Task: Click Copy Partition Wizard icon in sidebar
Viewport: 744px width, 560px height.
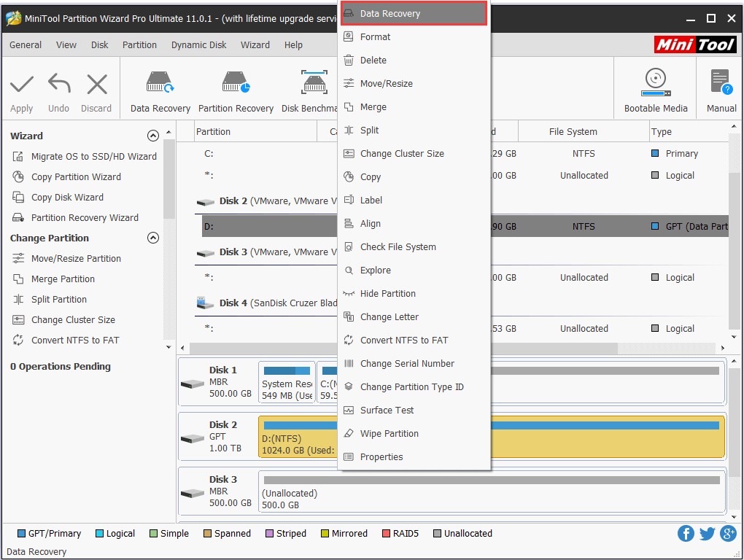Action: (x=18, y=177)
